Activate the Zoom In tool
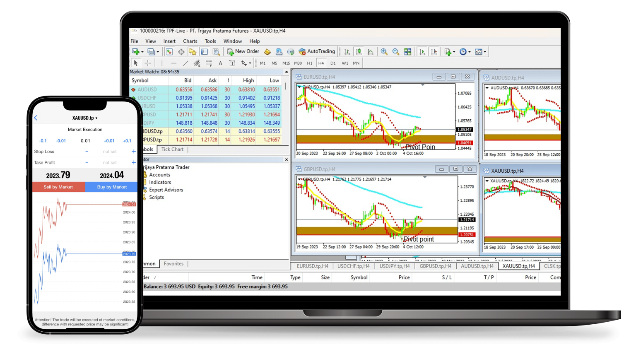The image size is (636, 364). point(383,51)
